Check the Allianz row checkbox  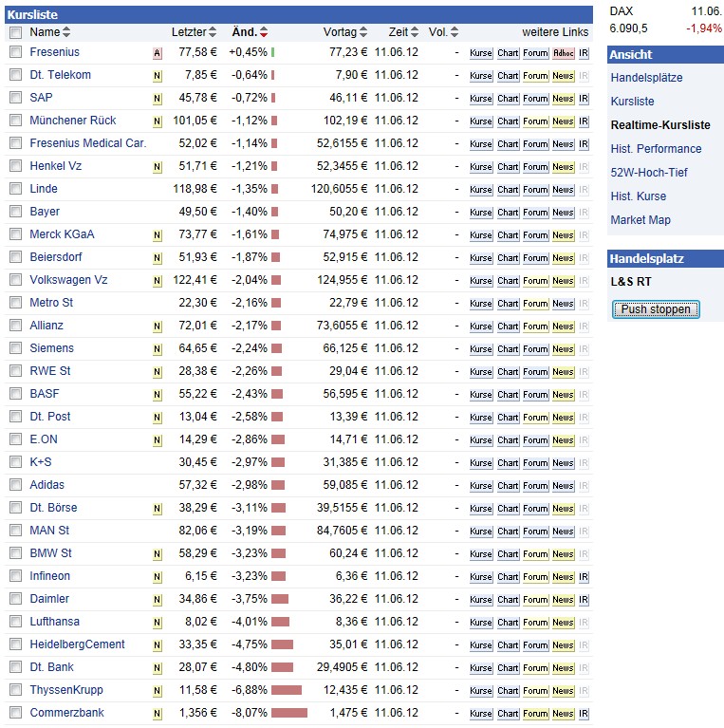16,325
